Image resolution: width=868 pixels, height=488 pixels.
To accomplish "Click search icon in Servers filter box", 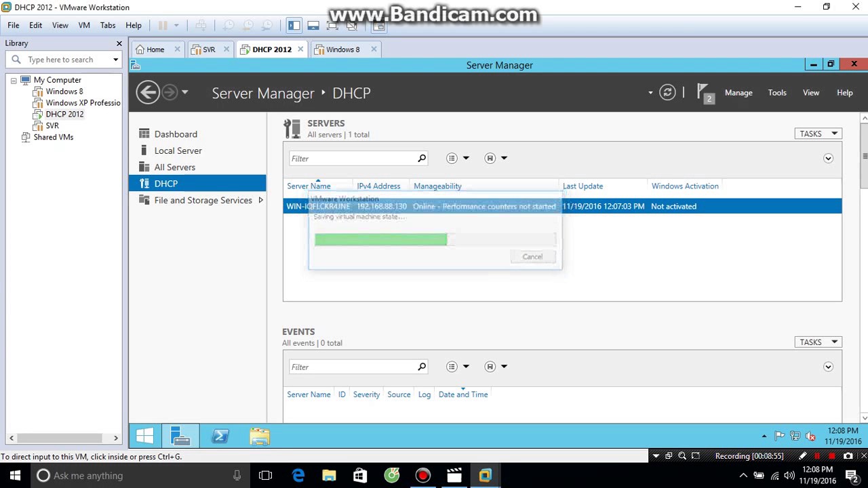I will coord(422,158).
